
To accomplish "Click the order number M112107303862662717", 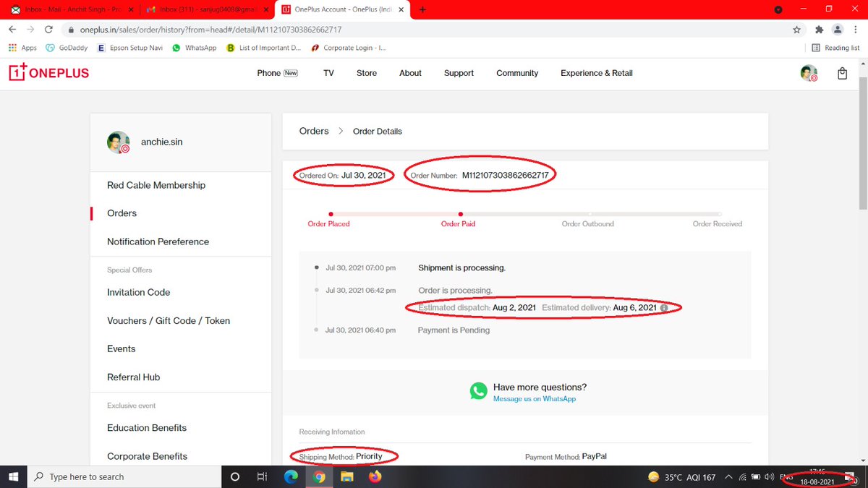I will click(x=505, y=176).
